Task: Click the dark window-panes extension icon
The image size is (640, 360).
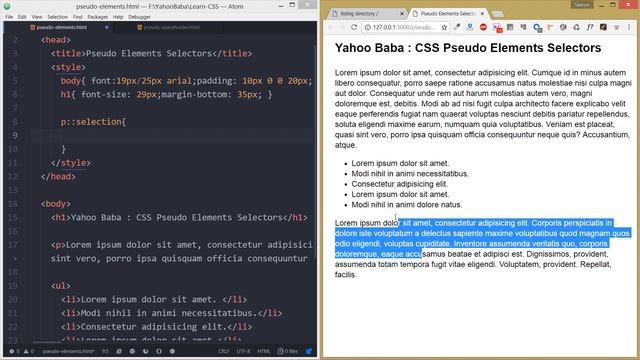Action: click(x=523, y=27)
